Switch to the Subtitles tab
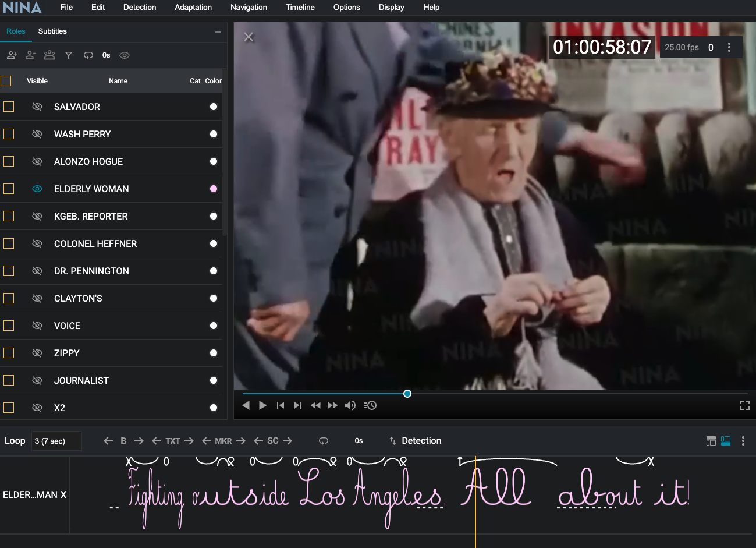The image size is (756, 548). point(52,31)
